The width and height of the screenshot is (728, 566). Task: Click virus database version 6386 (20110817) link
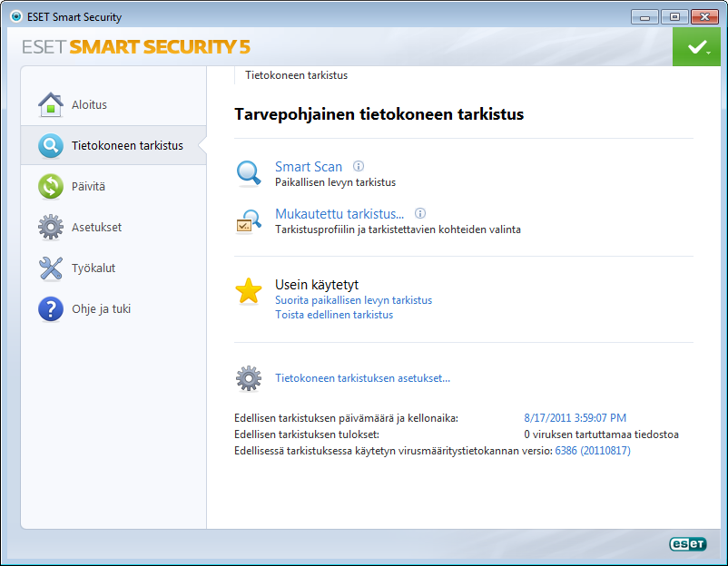tap(593, 451)
